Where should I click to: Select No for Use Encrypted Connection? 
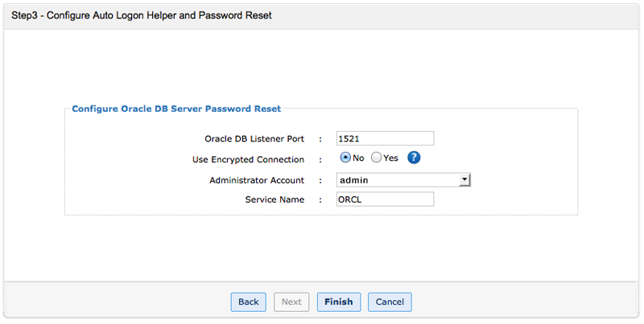(x=345, y=158)
